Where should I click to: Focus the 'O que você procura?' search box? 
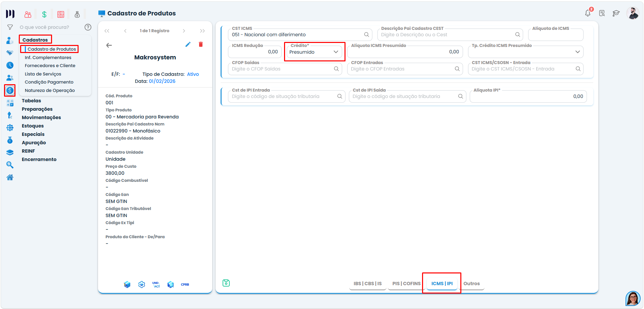pyautogui.click(x=44, y=27)
